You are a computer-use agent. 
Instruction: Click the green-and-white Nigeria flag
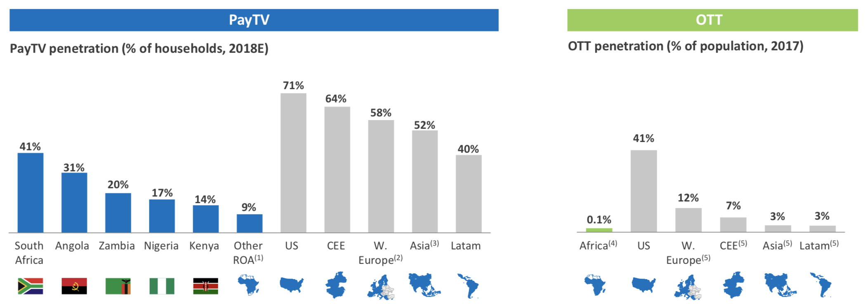point(162,286)
